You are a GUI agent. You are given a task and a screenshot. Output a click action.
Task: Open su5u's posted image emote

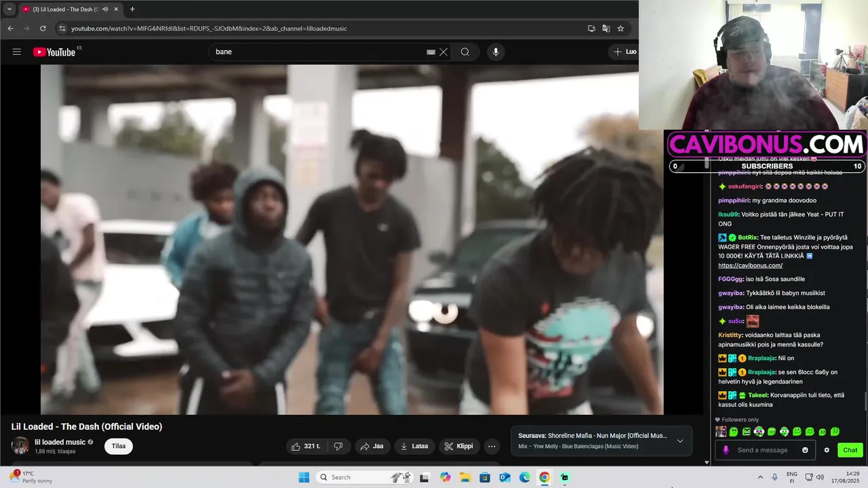pos(753,321)
